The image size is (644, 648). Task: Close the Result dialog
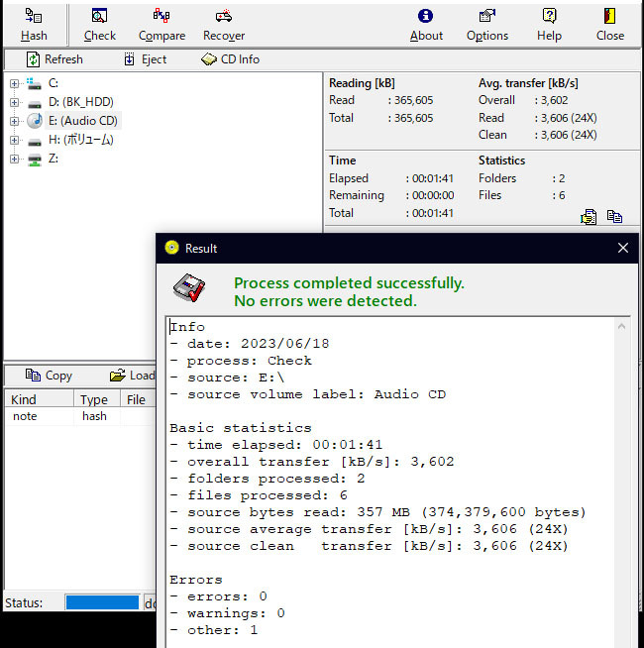point(623,248)
